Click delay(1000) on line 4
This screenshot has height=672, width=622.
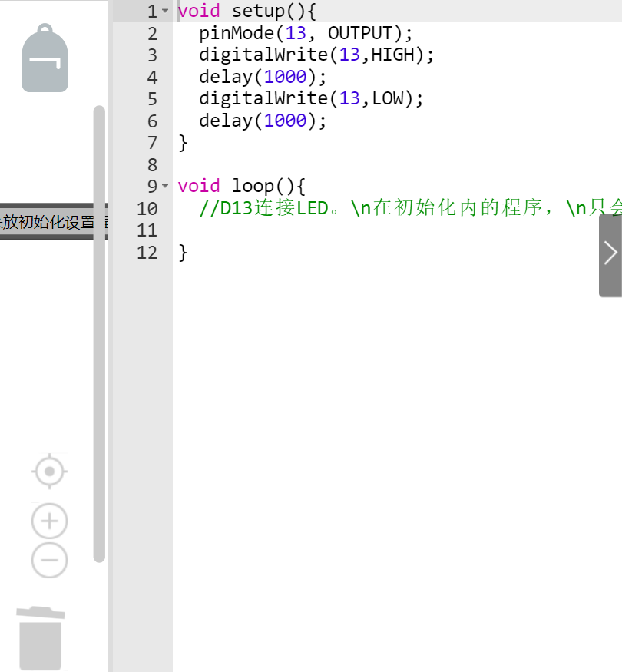click(263, 77)
